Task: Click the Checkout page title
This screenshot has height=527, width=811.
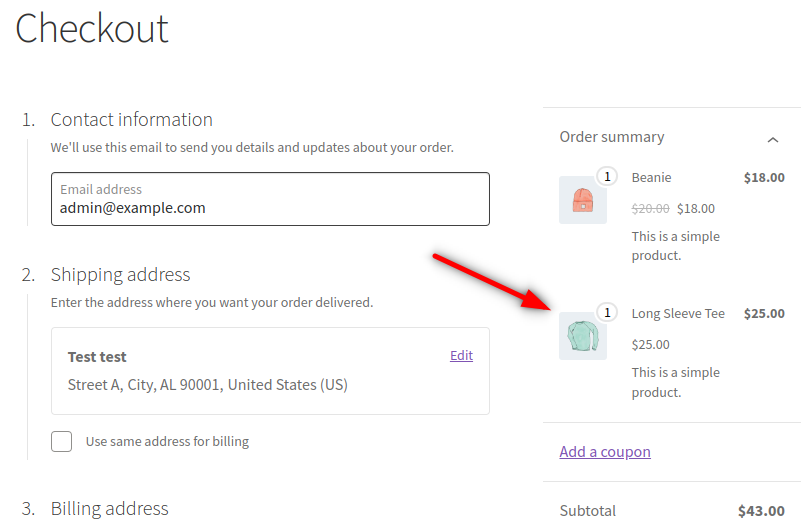Action: (92, 28)
